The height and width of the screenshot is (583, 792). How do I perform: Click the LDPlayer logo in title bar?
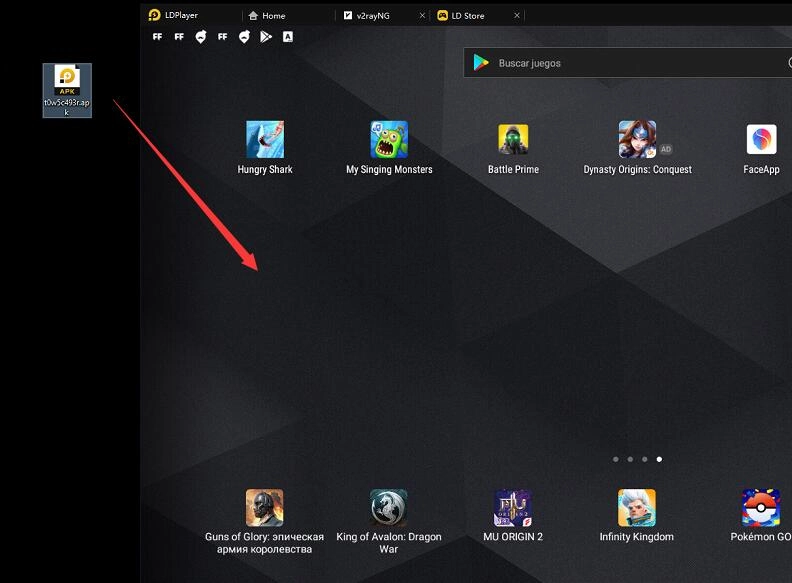pos(155,15)
